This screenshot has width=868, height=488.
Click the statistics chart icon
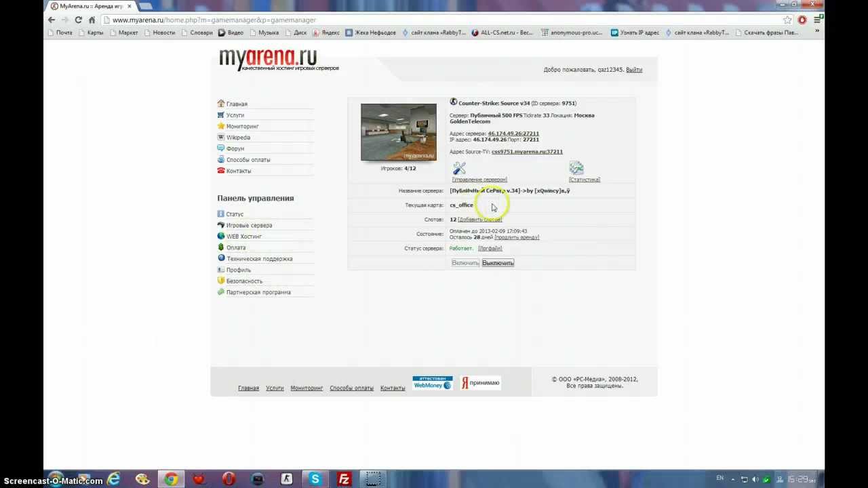576,168
